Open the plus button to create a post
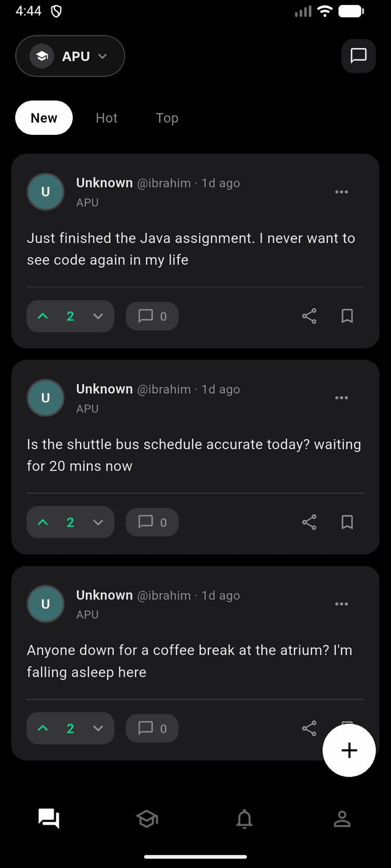This screenshot has width=391, height=868. 349,750
